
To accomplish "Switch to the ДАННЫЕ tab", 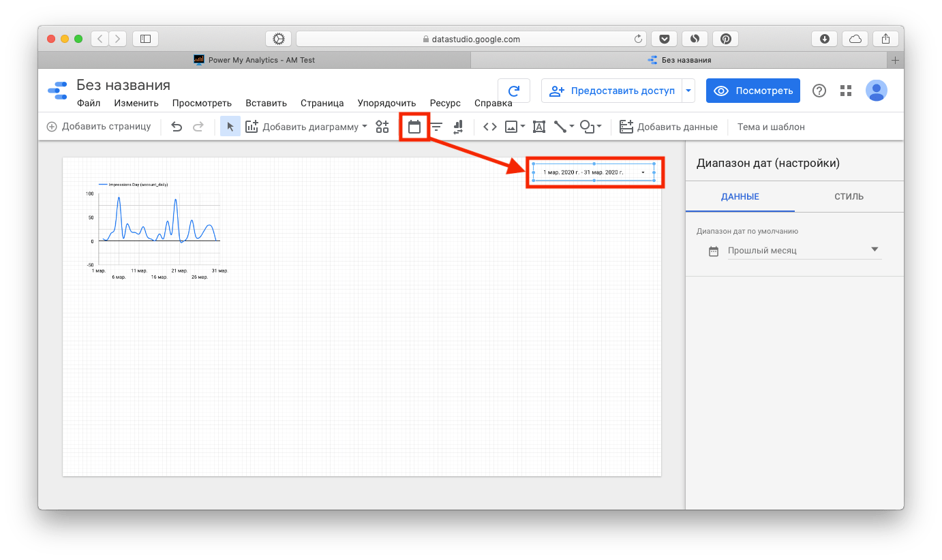I will [740, 197].
